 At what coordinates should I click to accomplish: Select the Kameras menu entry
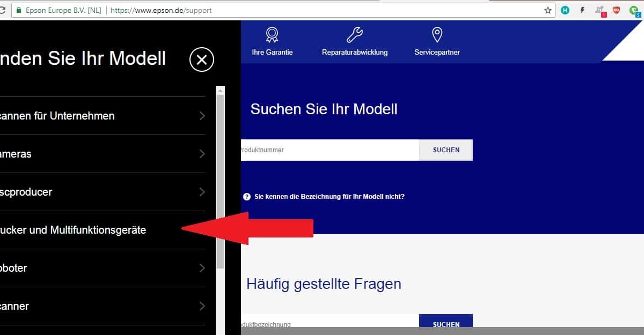pyautogui.click(x=103, y=154)
